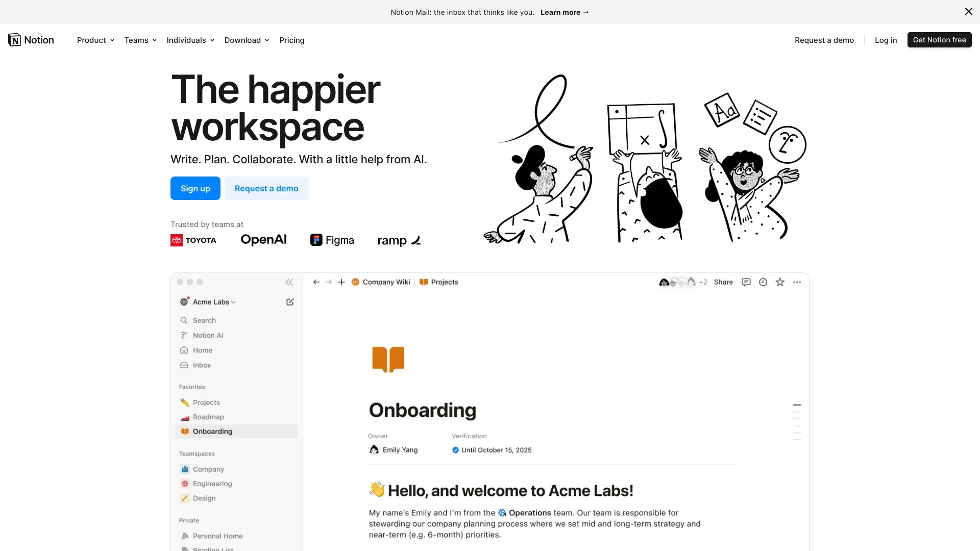Viewport: 980px width, 551px height.
Task: Click verification Until October 15, 2025
Action: click(x=492, y=450)
